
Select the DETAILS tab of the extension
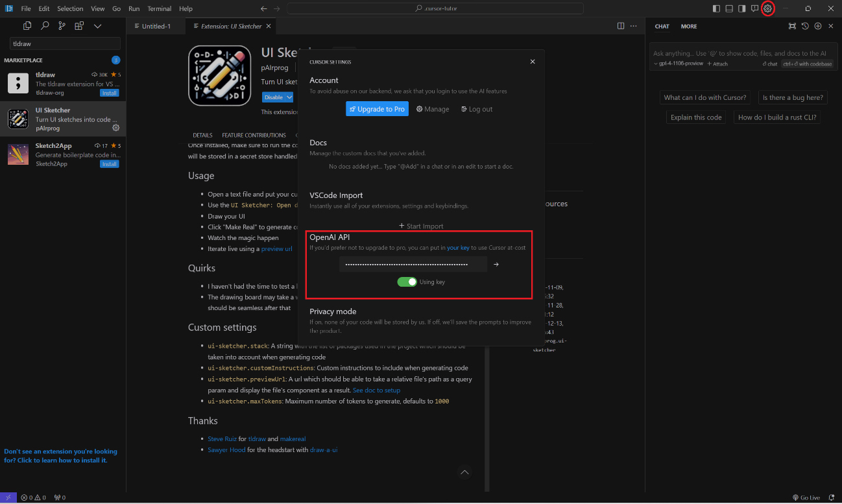(x=202, y=135)
